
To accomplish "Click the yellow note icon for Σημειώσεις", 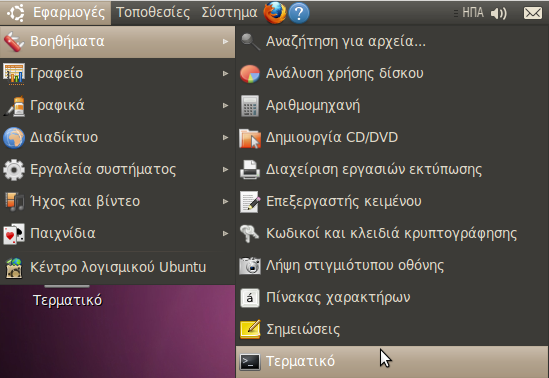I will (250, 329).
